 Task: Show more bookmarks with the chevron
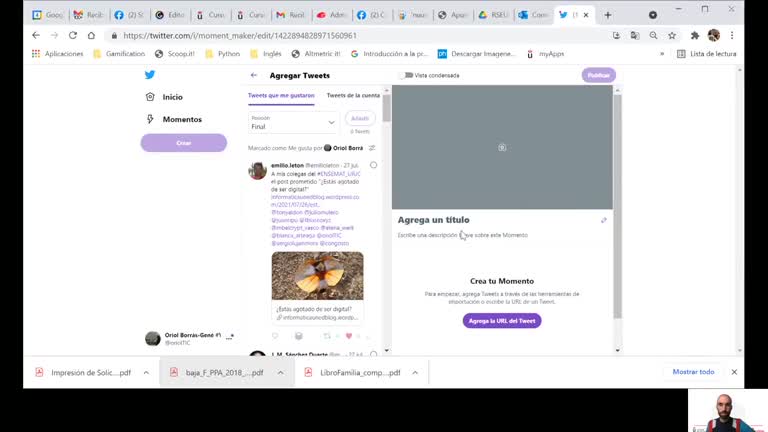point(662,54)
